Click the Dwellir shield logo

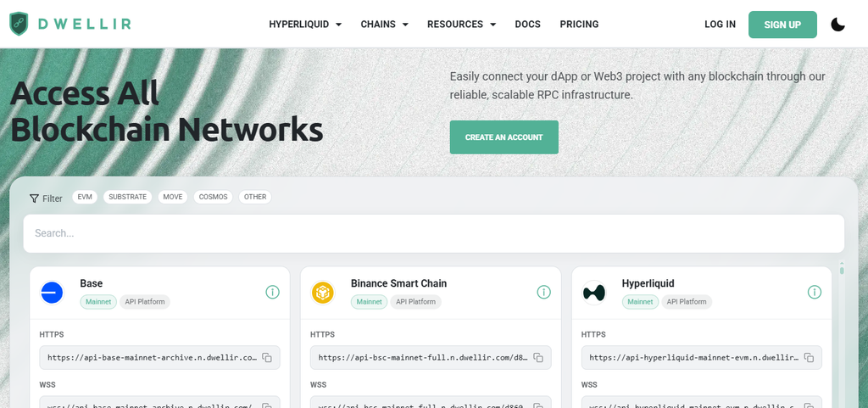pos(19,24)
